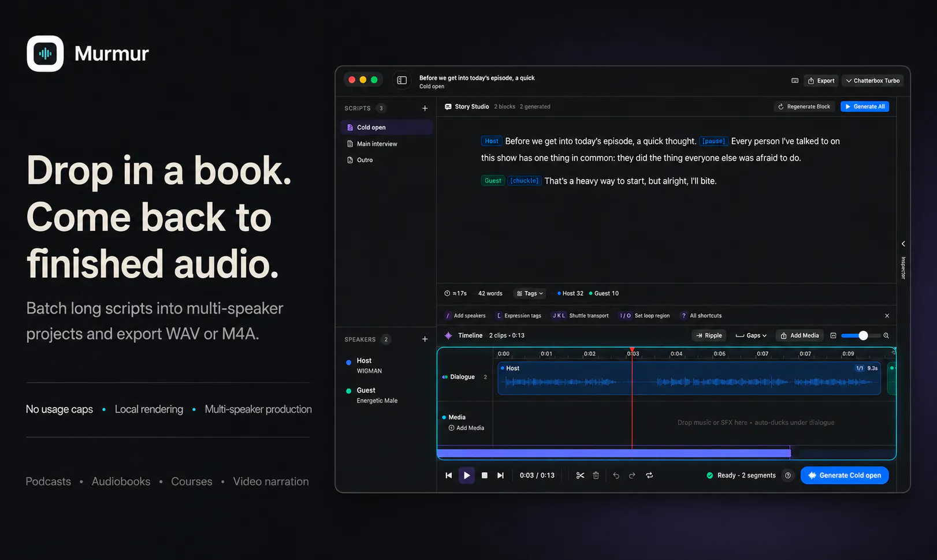The width and height of the screenshot is (937, 560).
Task: Open the Tags dropdown
Action: point(530,293)
